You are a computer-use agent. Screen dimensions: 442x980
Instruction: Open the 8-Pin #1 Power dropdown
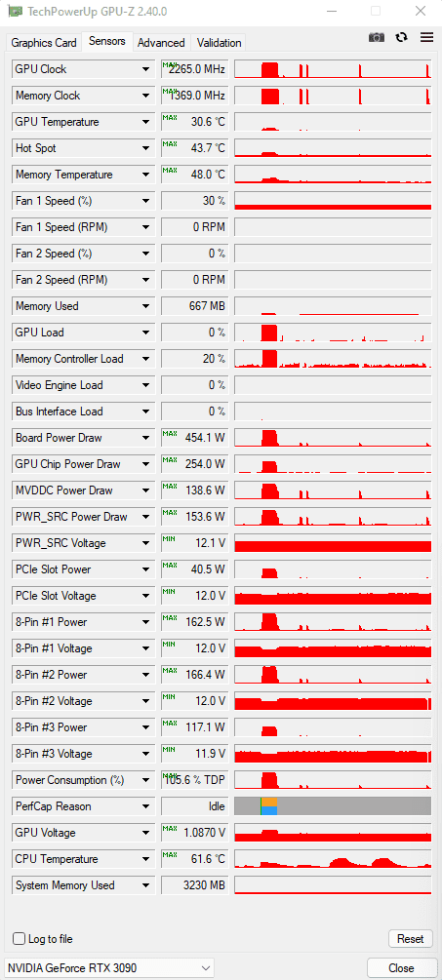pyautogui.click(x=145, y=622)
